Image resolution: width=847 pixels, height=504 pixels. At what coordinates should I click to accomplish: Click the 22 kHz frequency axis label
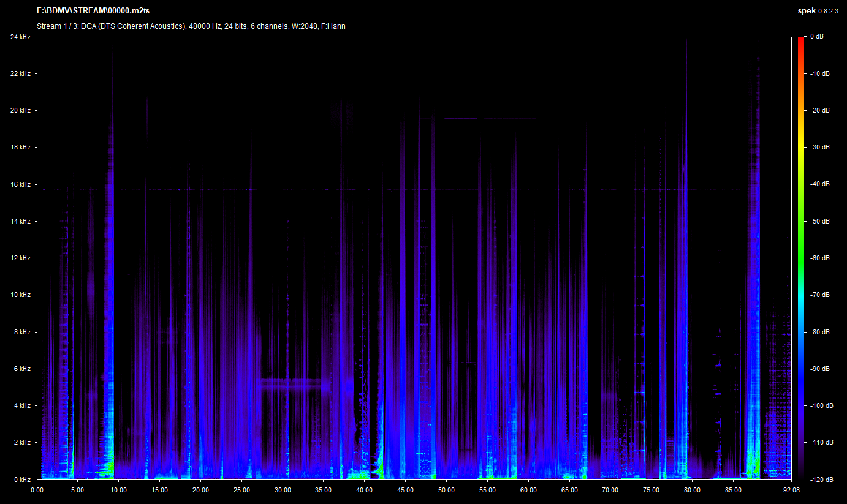[20, 73]
